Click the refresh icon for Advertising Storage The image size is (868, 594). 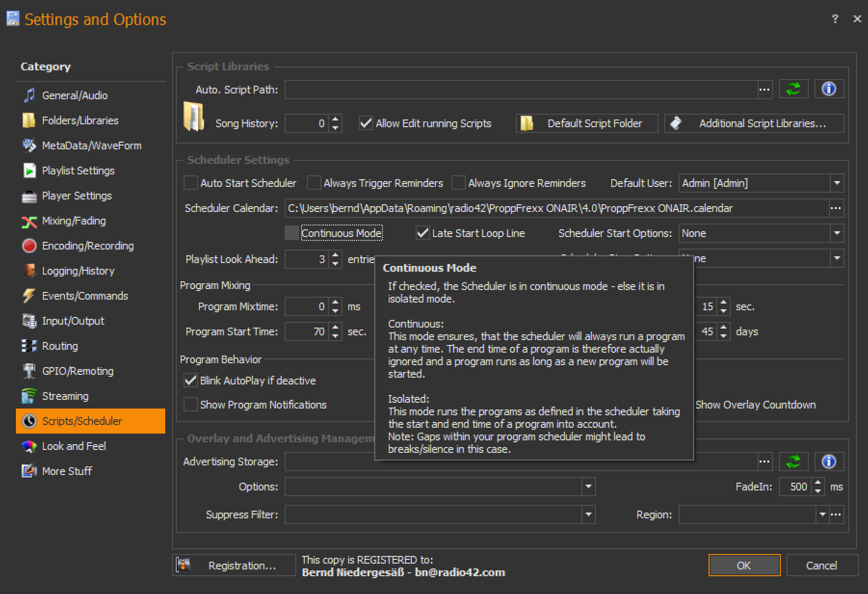point(793,462)
